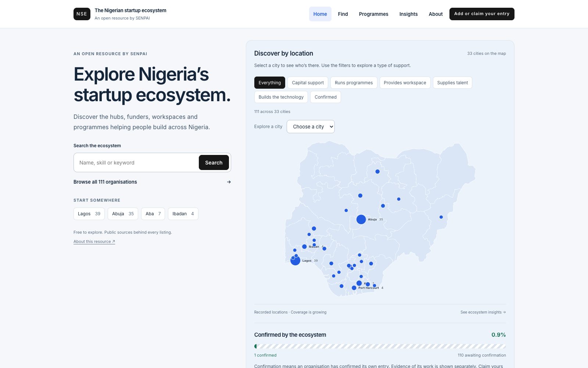This screenshot has height=368, width=588.
Task: Click the 33 cities on the map text
Action: click(x=487, y=53)
